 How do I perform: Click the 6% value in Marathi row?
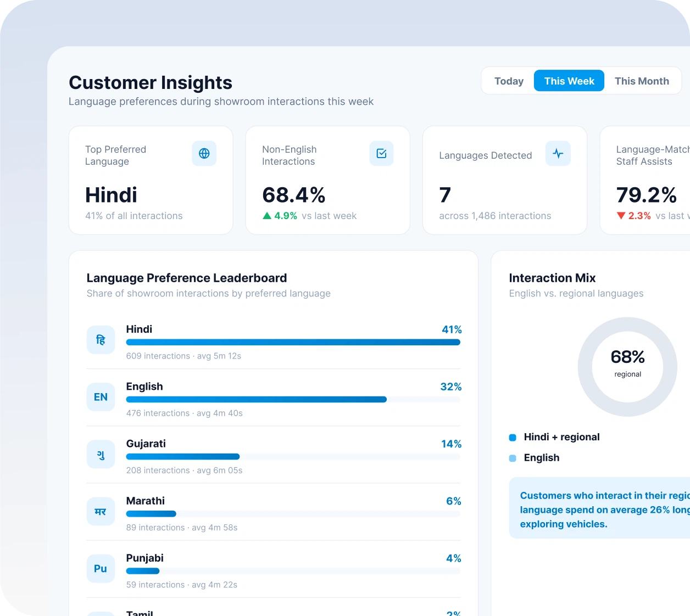(x=454, y=501)
